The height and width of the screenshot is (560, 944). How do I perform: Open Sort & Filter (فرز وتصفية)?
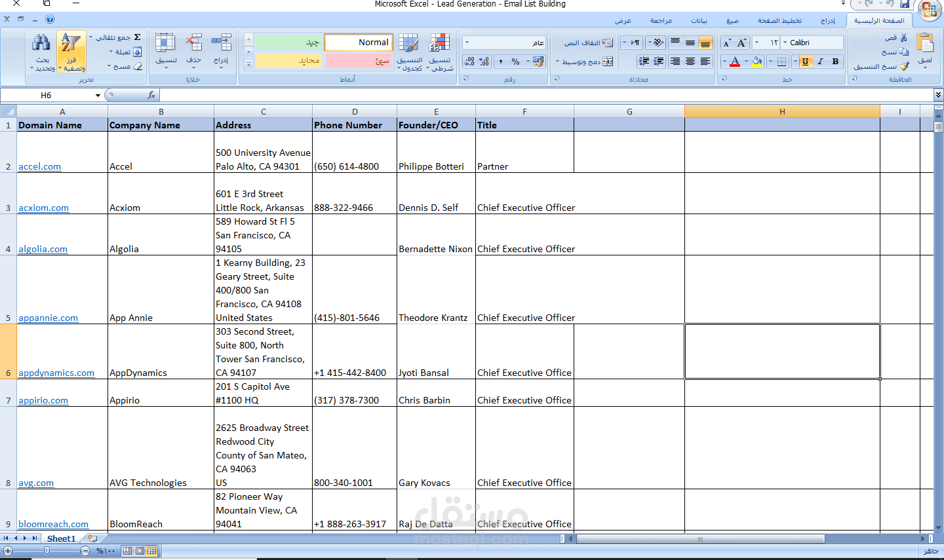coord(71,52)
